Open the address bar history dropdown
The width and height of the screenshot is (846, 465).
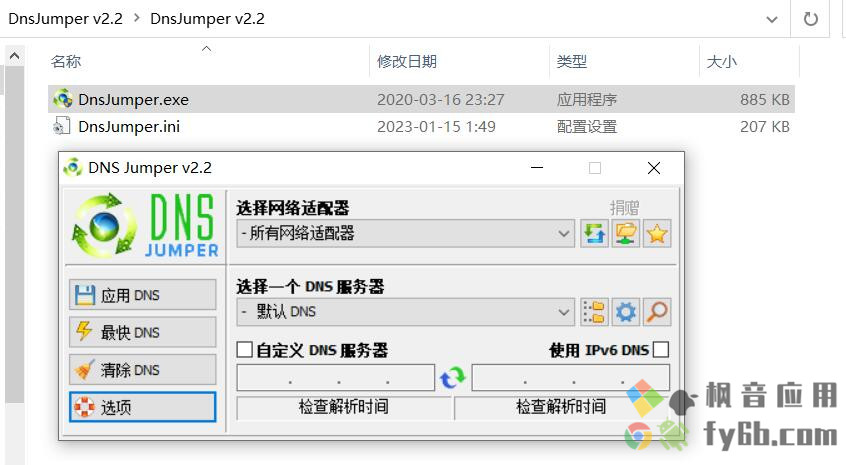point(772,19)
